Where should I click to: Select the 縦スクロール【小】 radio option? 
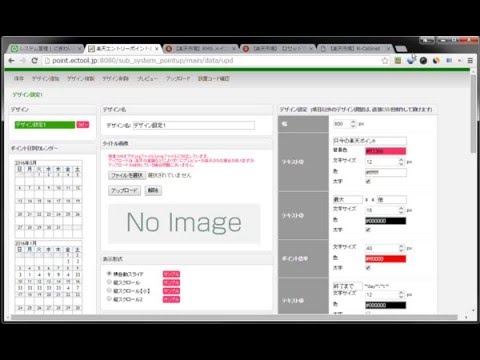pyautogui.click(x=109, y=290)
